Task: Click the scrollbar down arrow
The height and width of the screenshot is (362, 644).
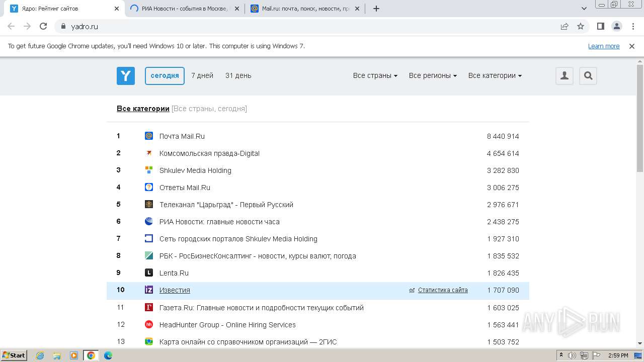Action: [x=640, y=343]
